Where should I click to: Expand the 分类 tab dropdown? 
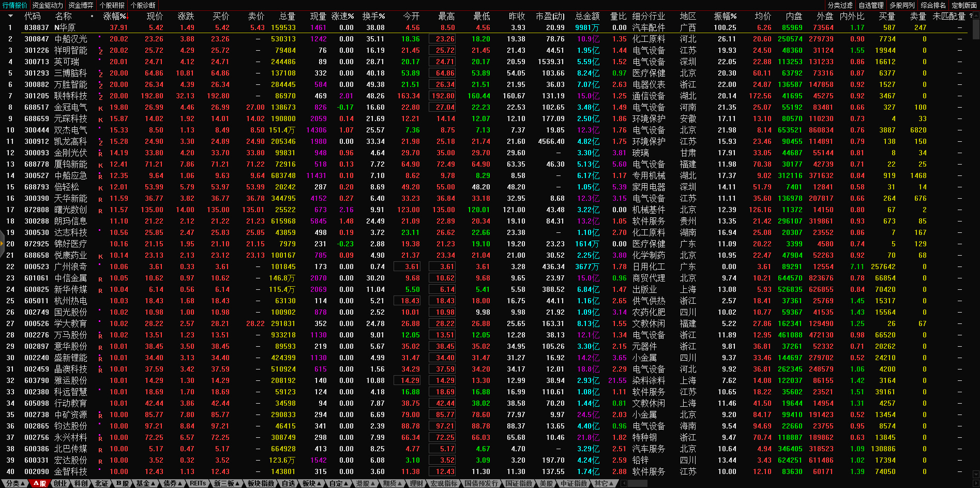coord(14,483)
